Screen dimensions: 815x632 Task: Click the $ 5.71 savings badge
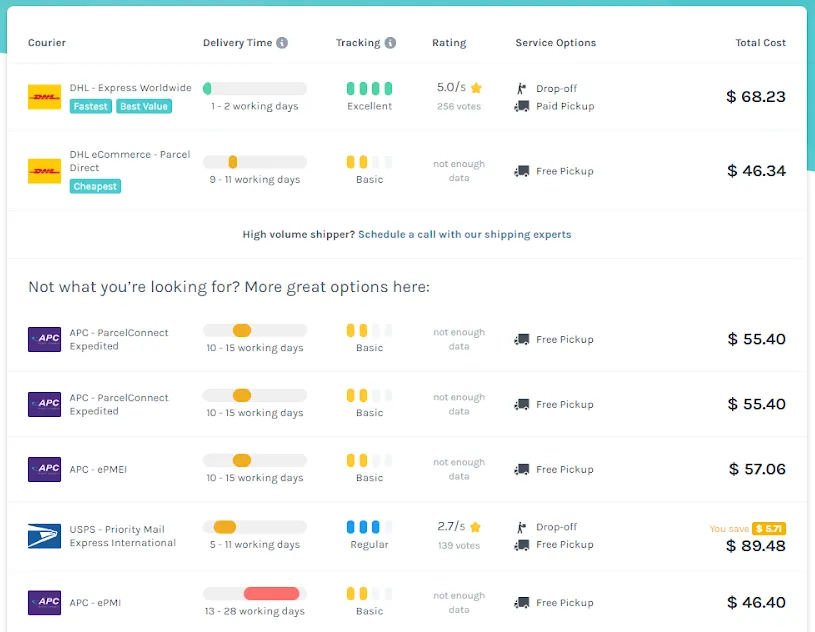769,529
